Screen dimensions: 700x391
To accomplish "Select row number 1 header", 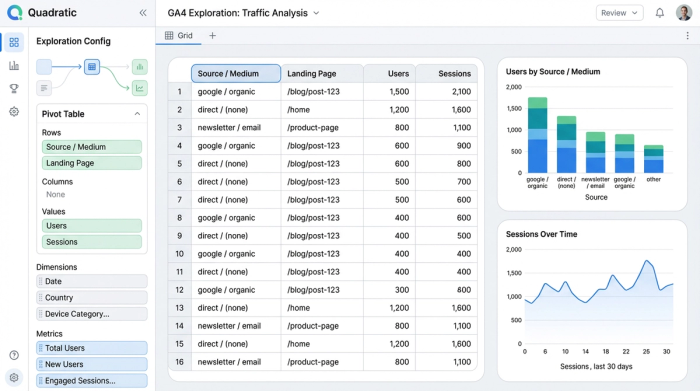I will click(x=180, y=92).
